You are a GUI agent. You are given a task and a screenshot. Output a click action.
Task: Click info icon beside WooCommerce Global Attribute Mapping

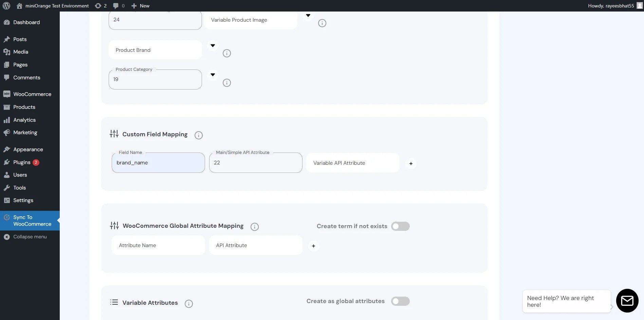[255, 227]
